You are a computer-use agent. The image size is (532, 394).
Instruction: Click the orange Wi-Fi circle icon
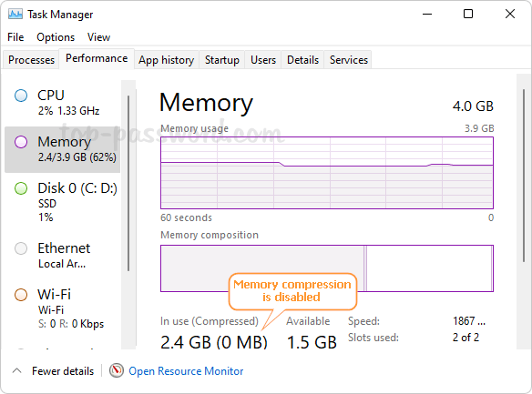[21, 295]
